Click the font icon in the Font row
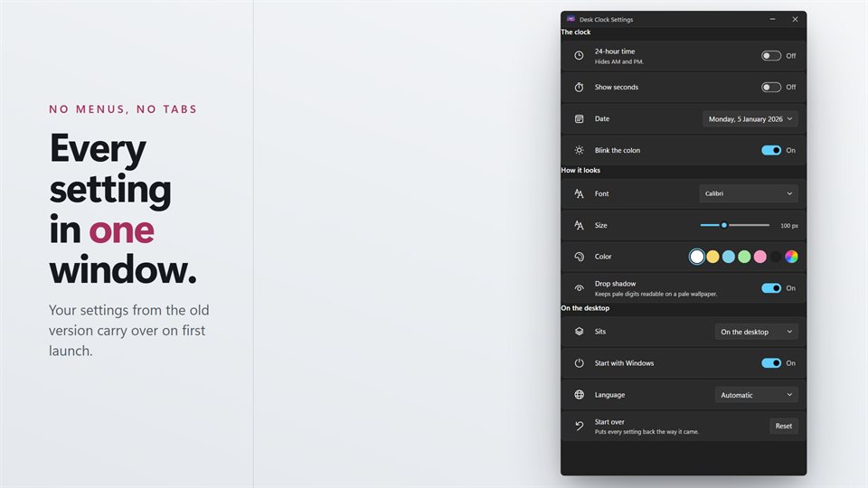Screen dimensions: 868x488 (579, 193)
